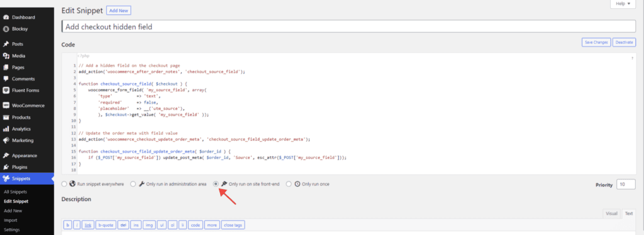644x235 pixels.
Task: Open Snippets Settings submenu item
Action: click(11, 230)
